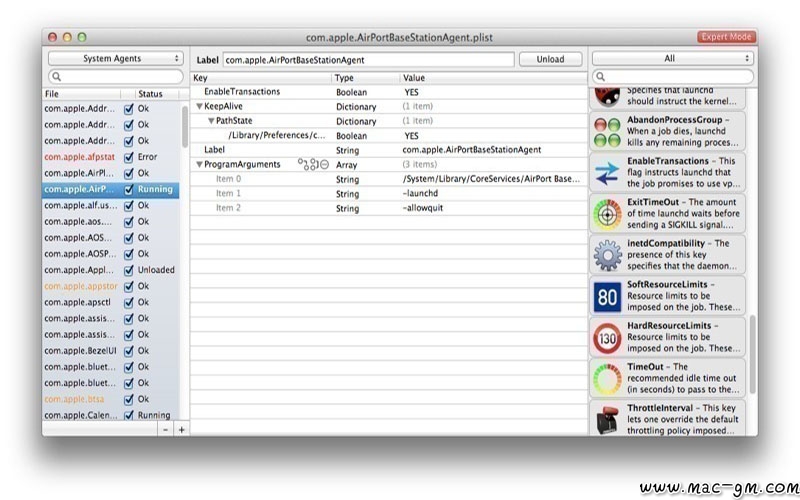Image resolution: width=800 pixels, height=500 pixels.
Task: Toggle the Expert Mode button
Action: 726,37
